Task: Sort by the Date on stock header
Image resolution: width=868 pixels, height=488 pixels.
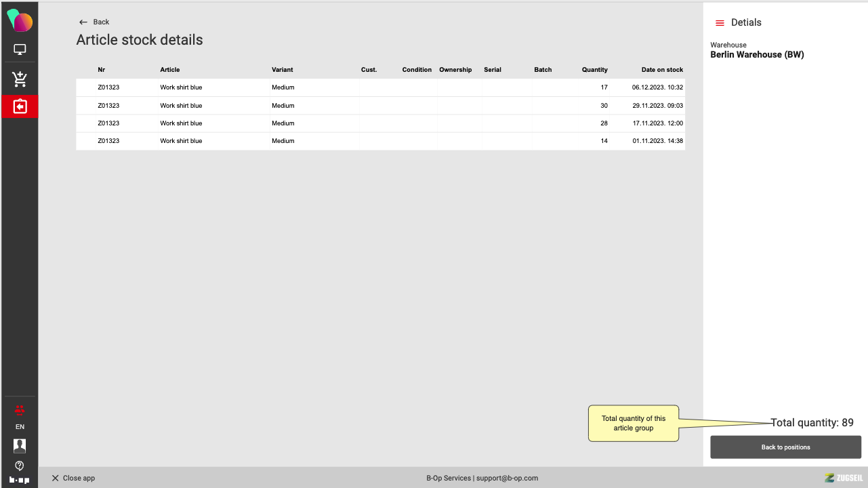Action: (662, 70)
